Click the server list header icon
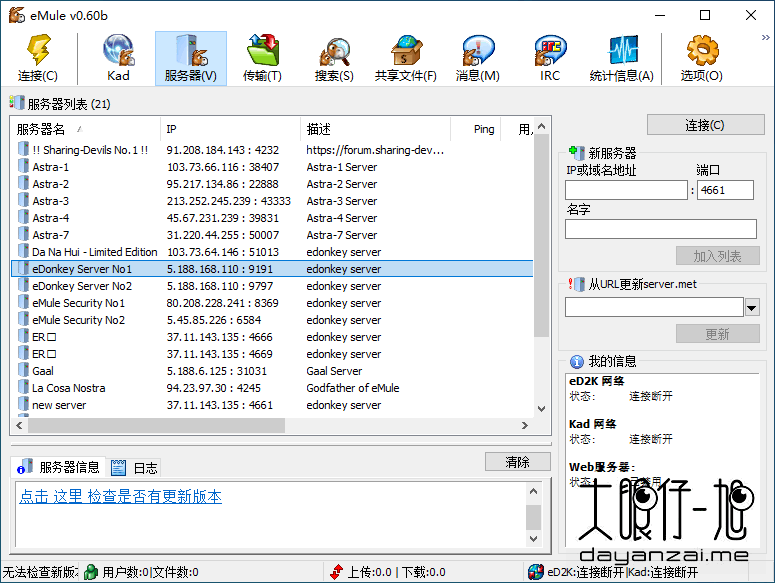 click(16, 103)
